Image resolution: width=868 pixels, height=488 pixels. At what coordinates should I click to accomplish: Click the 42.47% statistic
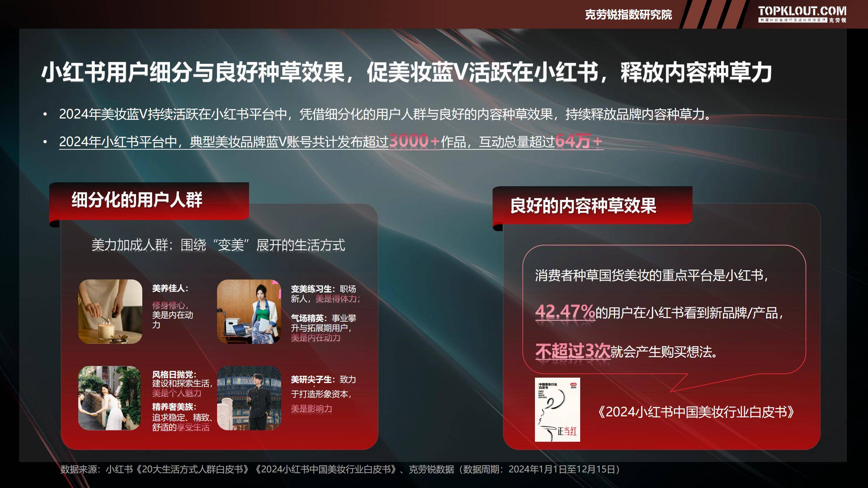pos(565,312)
